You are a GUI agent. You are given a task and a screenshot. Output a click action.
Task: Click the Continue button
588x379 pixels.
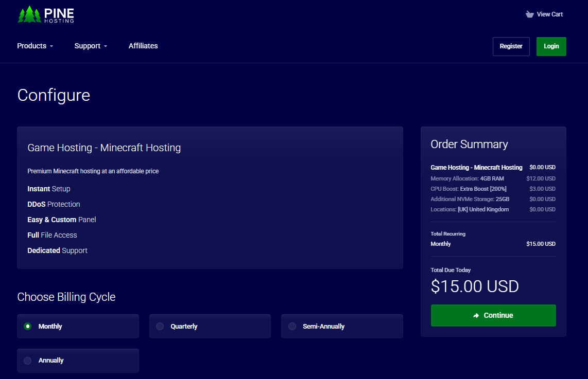pos(493,315)
